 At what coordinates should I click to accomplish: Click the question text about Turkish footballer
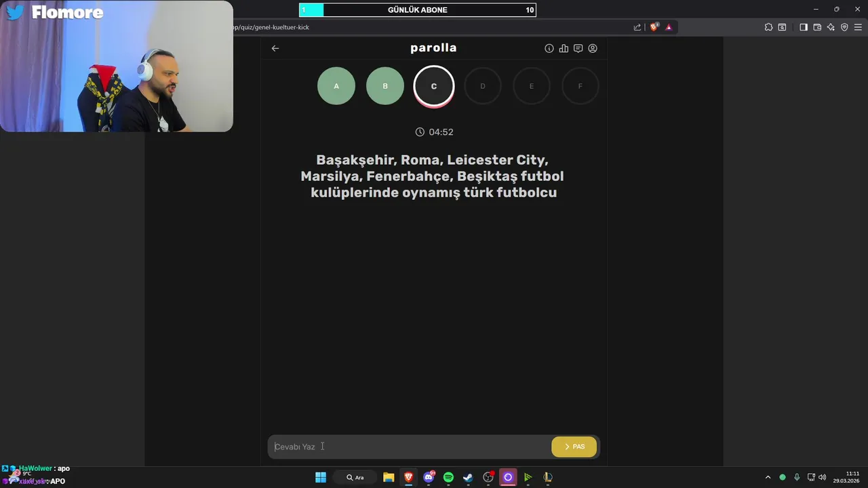click(433, 176)
